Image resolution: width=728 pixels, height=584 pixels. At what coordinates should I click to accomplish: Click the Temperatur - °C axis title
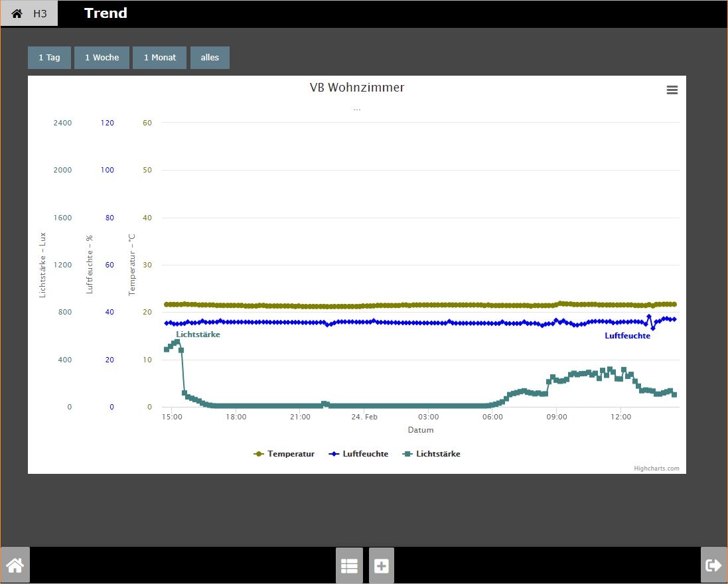132,264
